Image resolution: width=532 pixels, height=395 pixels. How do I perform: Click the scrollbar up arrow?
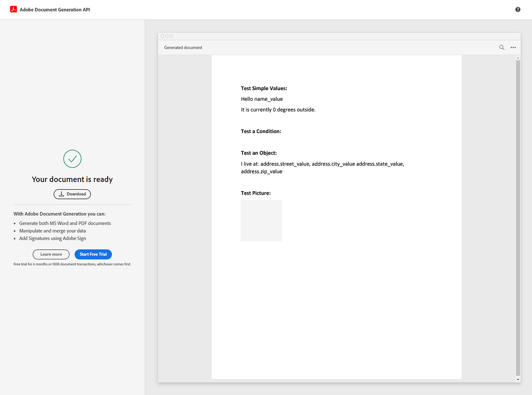[x=518, y=57]
